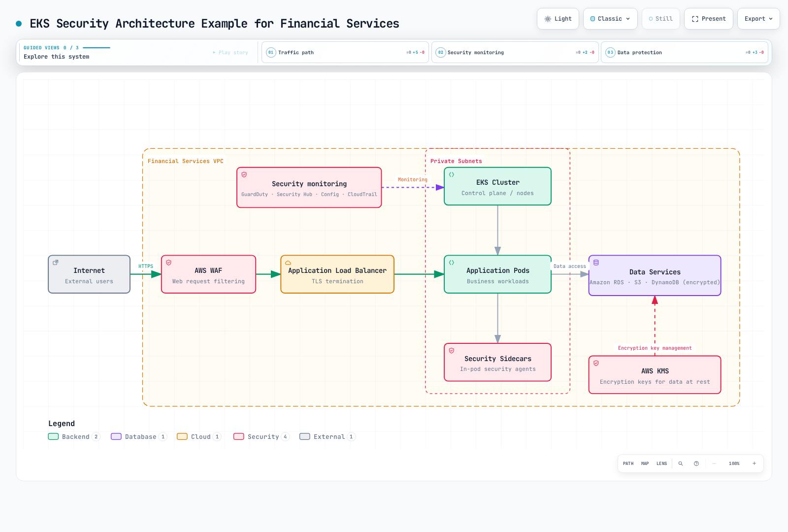Filter by External in the legend
The image size is (788, 532).
tap(328, 436)
